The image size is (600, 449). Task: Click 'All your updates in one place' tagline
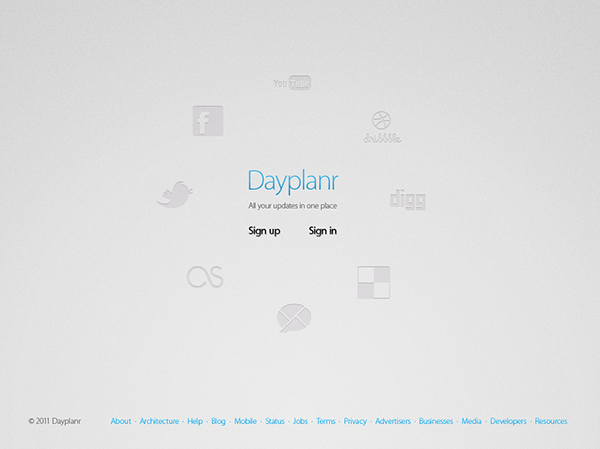[293, 206]
